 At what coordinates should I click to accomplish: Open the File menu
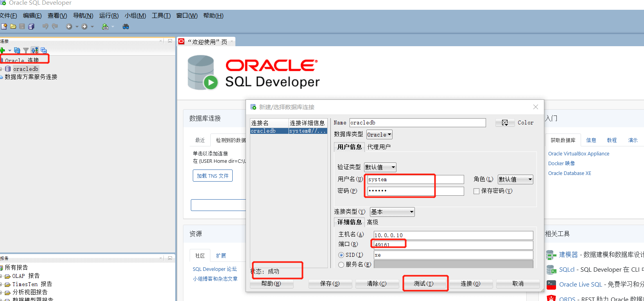tap(8, 16)
